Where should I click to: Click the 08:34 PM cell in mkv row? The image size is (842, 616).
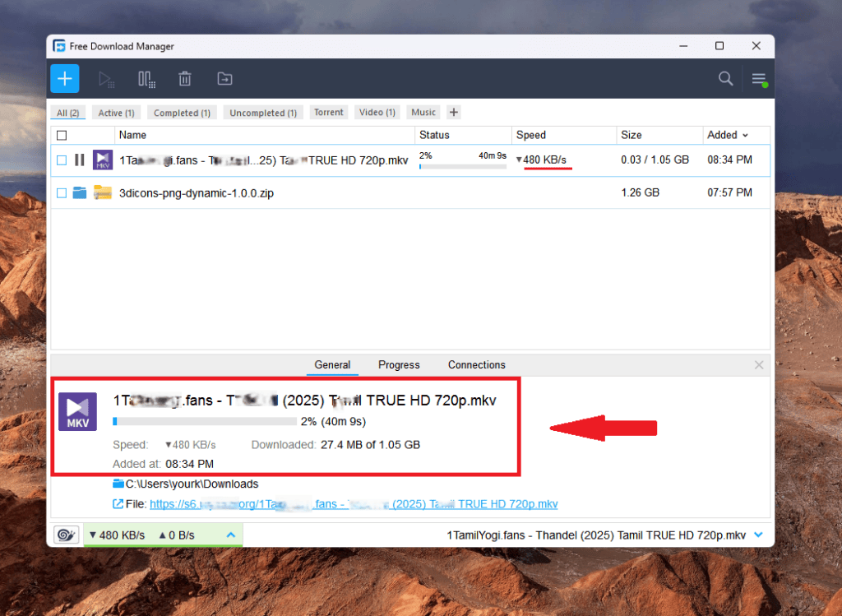(730, 160)
